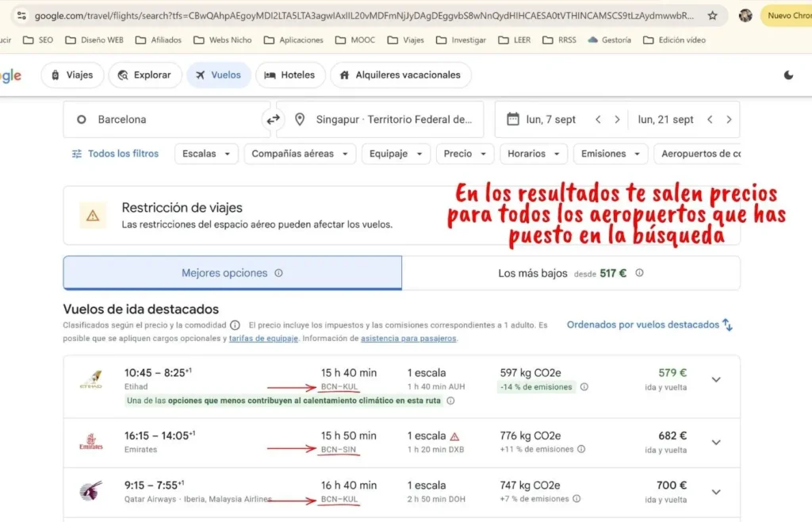
Task: Show info about ranking by price and comfort
Action: (235, 325)
